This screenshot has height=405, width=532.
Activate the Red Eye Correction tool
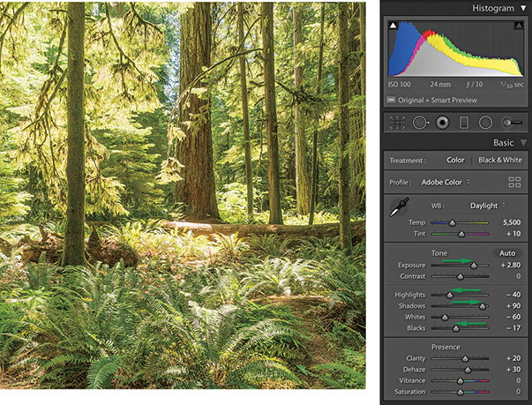click(x=442, y=122)
